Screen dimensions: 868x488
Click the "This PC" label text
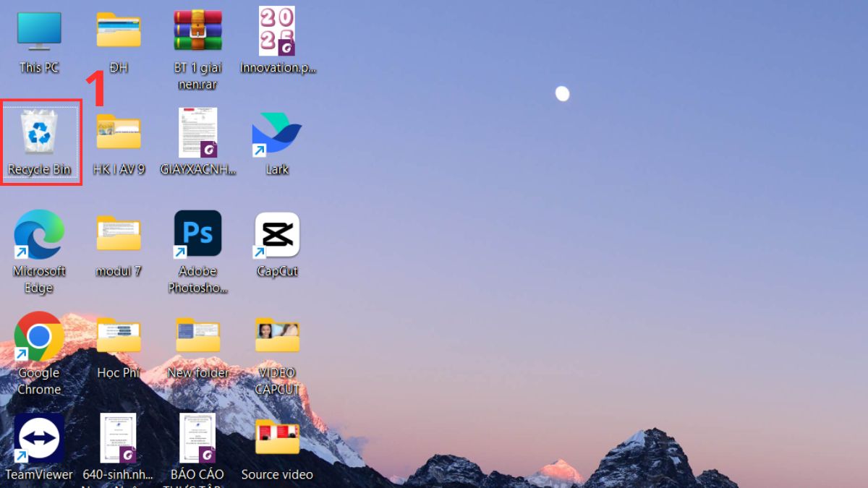click(39, 68)
